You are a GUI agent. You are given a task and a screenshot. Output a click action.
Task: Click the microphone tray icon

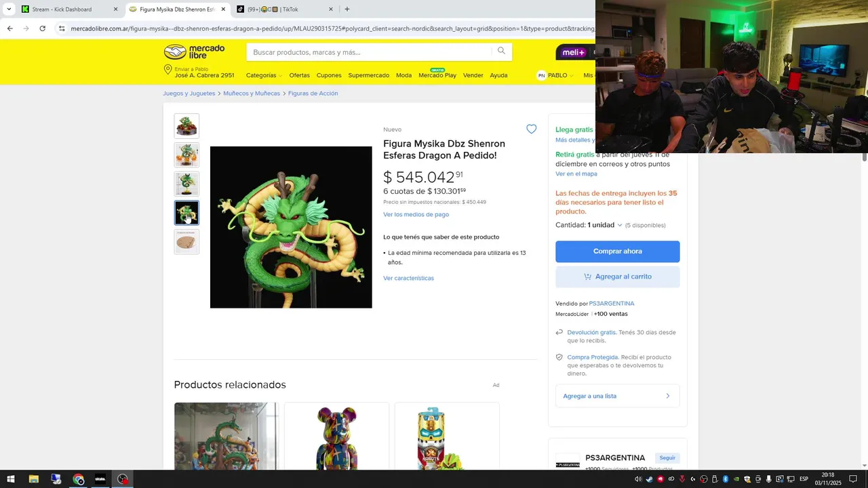[x=769, y=479]
